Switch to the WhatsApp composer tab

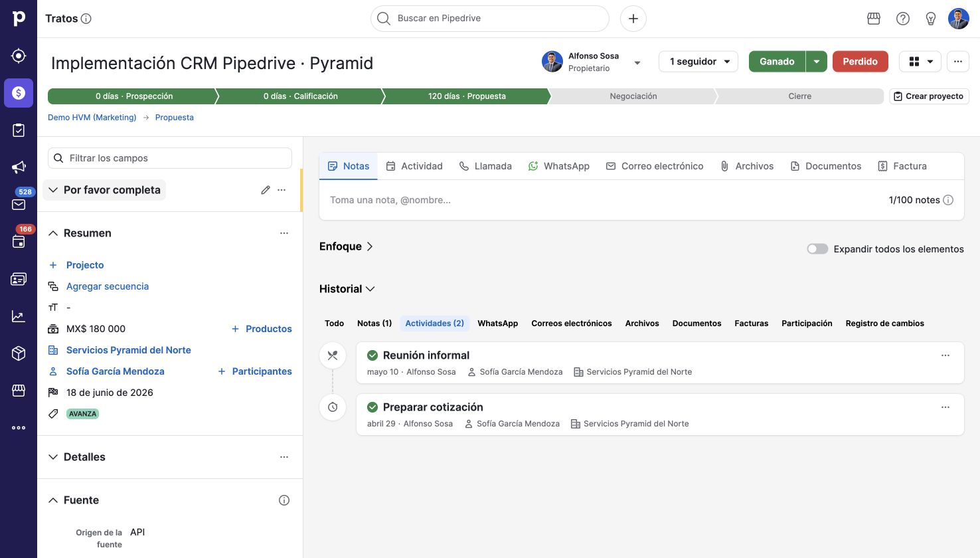pos(559,166)
